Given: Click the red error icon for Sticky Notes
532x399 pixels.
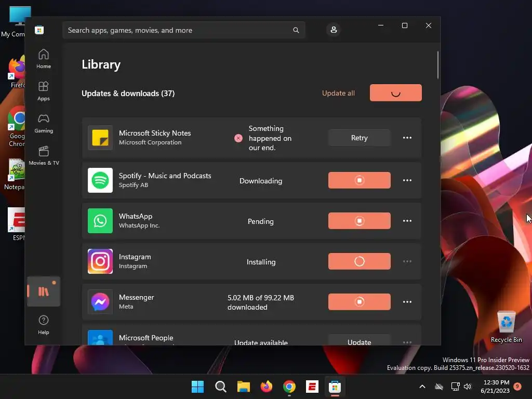Looking at the screenshot, I should (x=238, y=138).
